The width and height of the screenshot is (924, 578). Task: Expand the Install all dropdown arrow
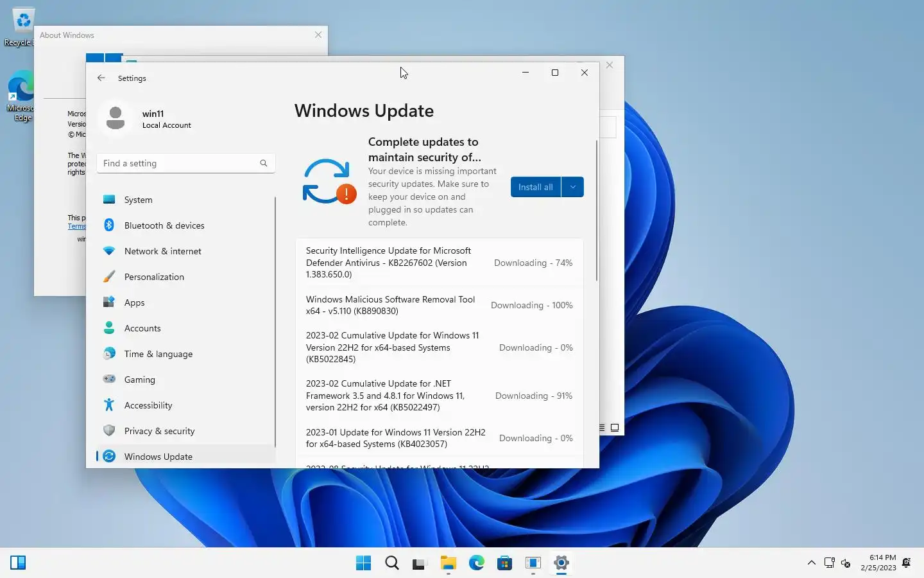572,187
